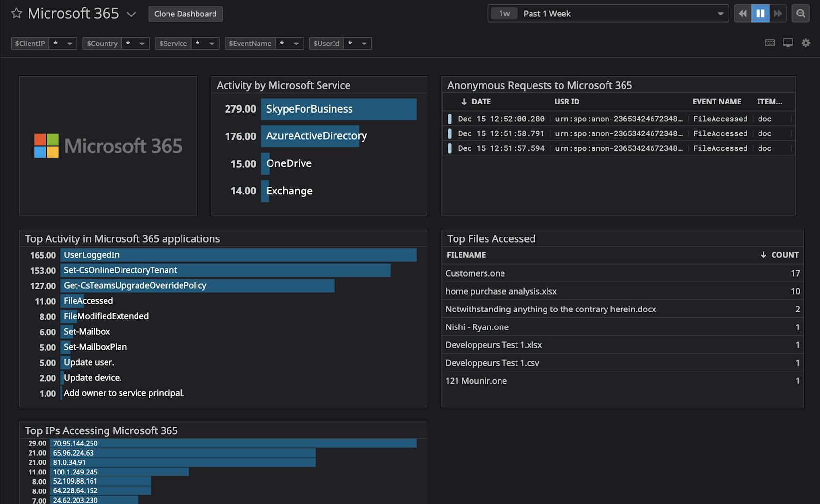Screen dimensions: 820x504
Task: Click the rewind time range icon
Action: pos(743,14)
